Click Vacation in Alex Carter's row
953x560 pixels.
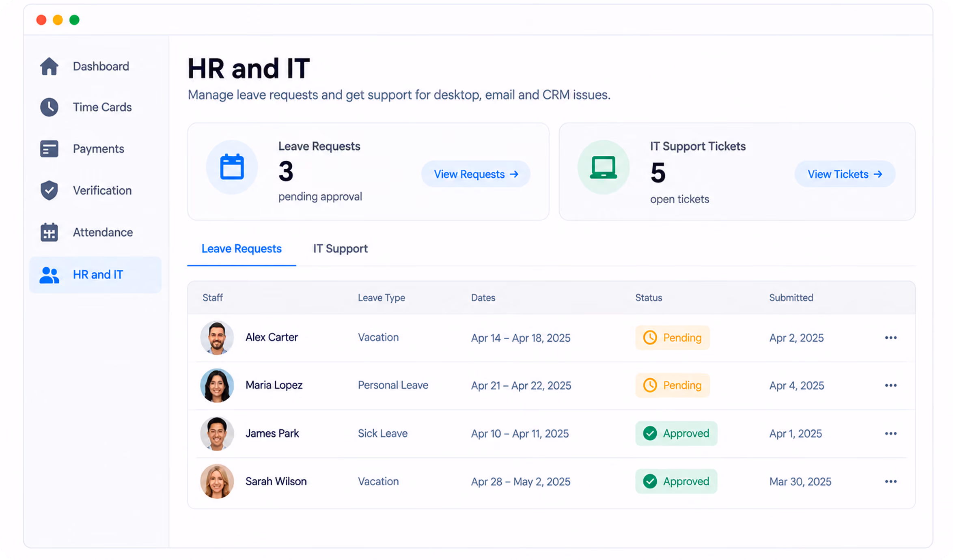pyautogui.click(x=378, y=337)
